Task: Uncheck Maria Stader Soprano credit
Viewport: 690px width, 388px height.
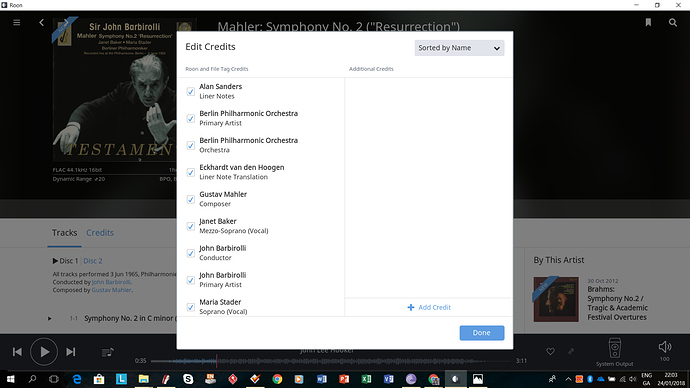Action: pyautogui.click(x=191, y=307)
